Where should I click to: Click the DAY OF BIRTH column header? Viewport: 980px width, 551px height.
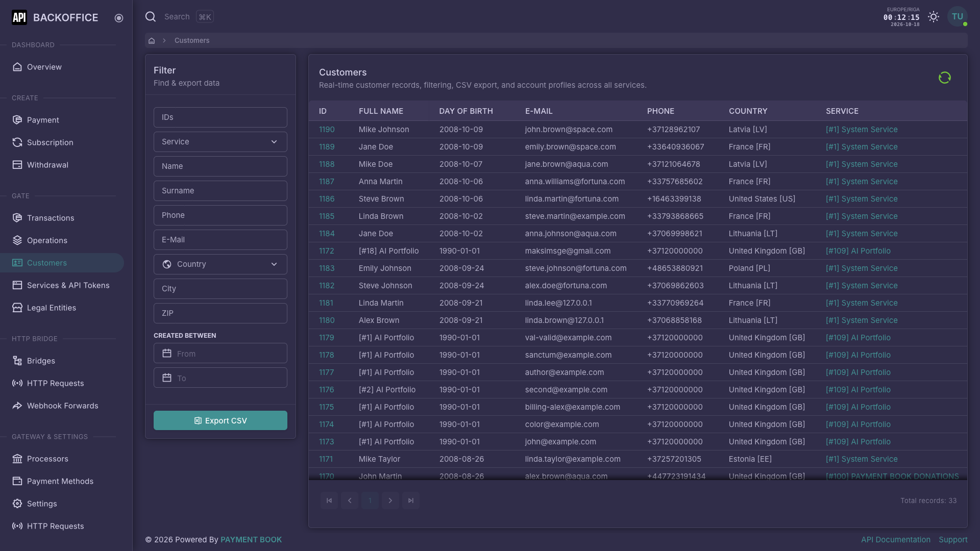tap(466, 111)
